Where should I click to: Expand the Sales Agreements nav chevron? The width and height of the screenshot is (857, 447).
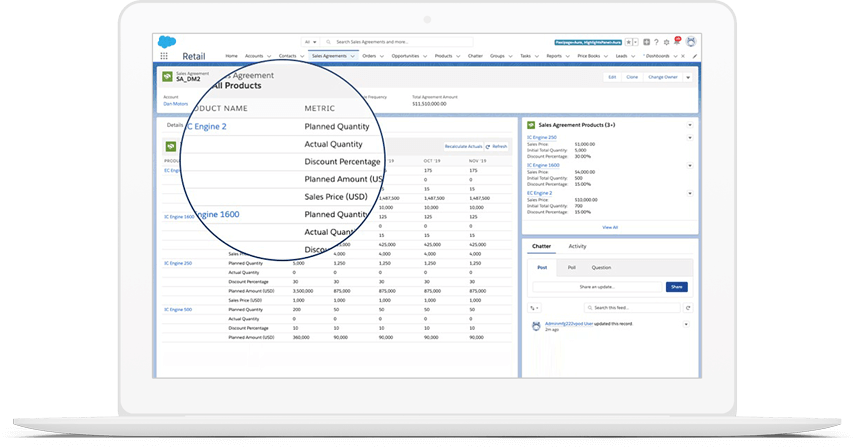pyautogui.click(x=353, y=56)
